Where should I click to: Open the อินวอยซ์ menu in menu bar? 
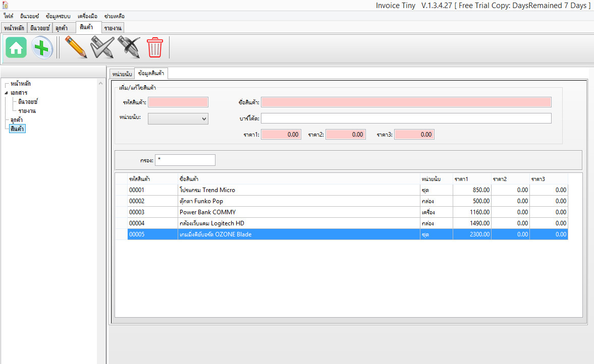click(x=30, y=16)
